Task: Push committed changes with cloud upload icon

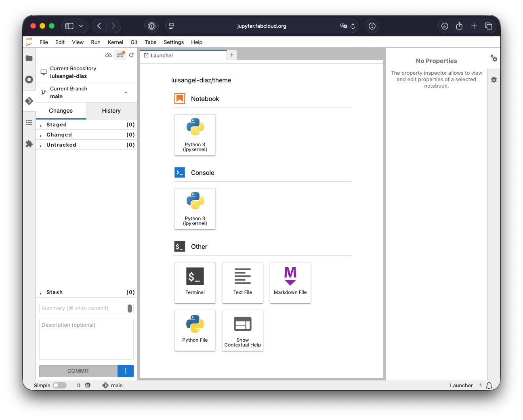Action: pos(120,55)
